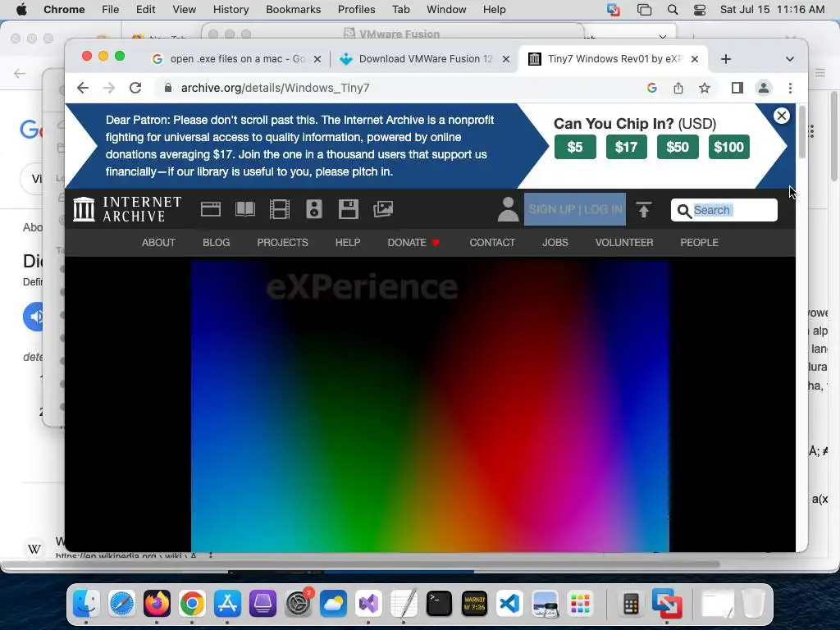Open the JOBS navigation link
The width and height of the screenshot is (840, 630).
click(x=555, y=243)
